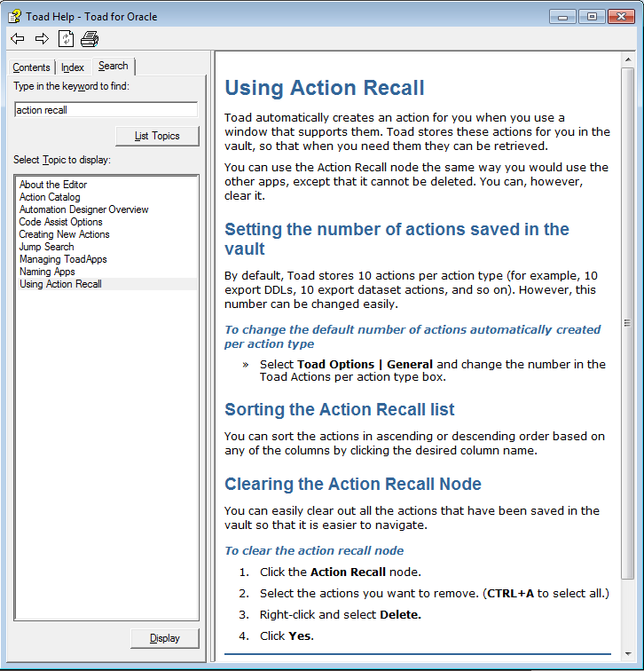Click the vertical scrollbar thumb in help content
This screenshot has height=671, width=644.
[x=628, y=323]
